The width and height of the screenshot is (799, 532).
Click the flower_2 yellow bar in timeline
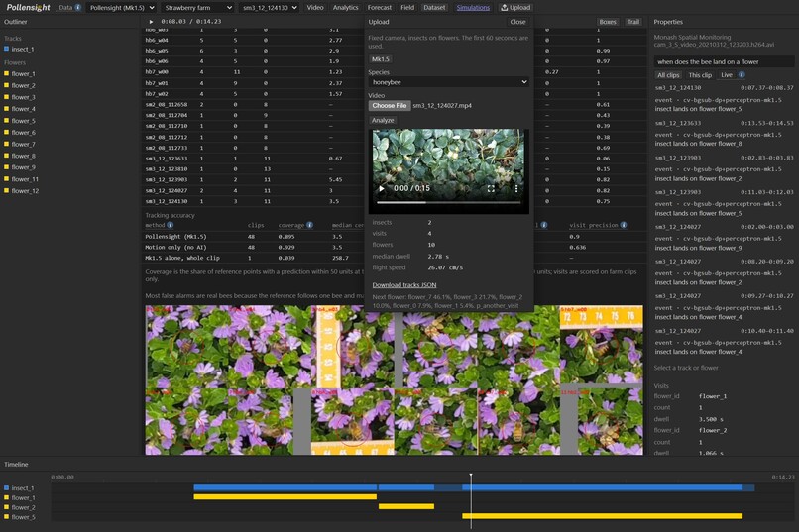(x=406, y=506)
